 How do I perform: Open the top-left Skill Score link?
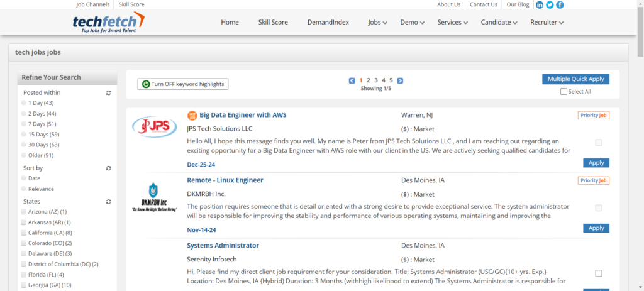(131, 4)
